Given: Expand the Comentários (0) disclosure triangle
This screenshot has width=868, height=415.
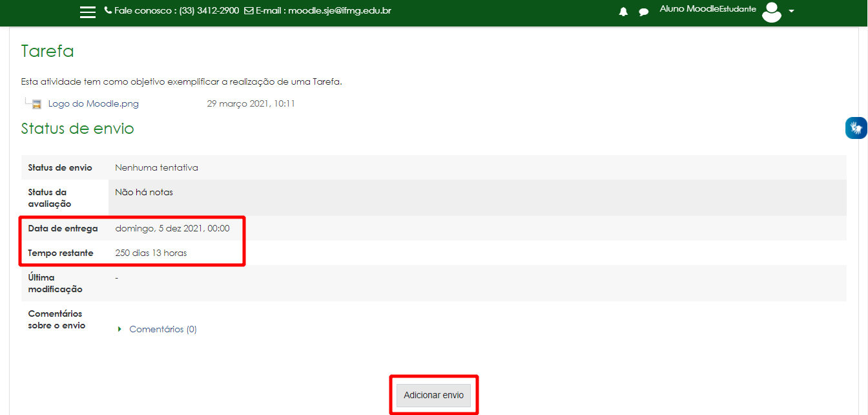Looking at the screenshot, I should point(119,328).
